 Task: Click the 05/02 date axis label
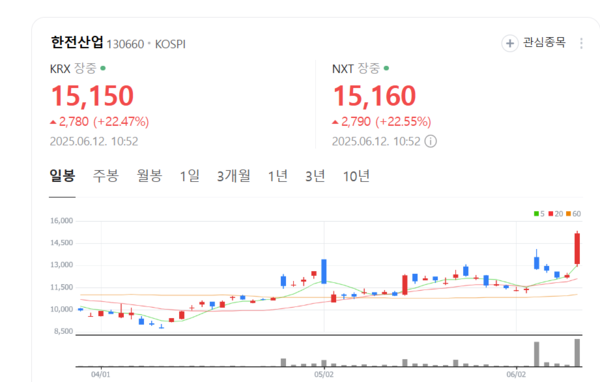click(x=324, y=374)
